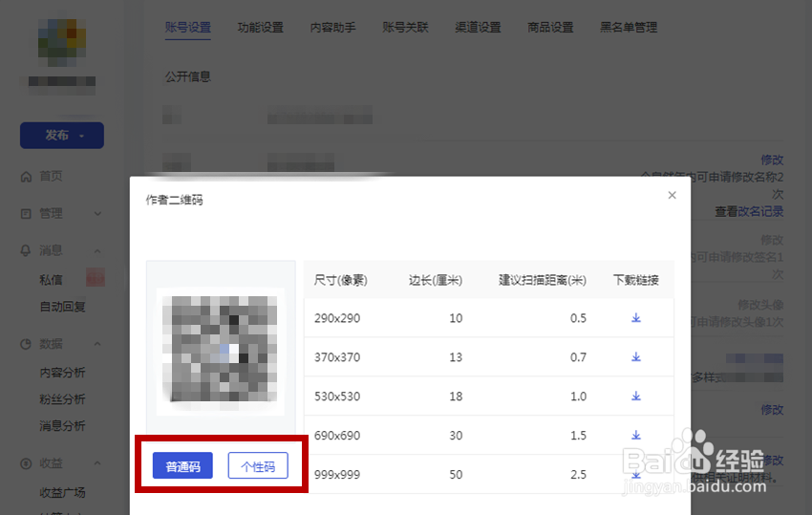Viewport: 812px width, 515px height.
Task: Download the 690x690 QR code
Action: point(636,435)
